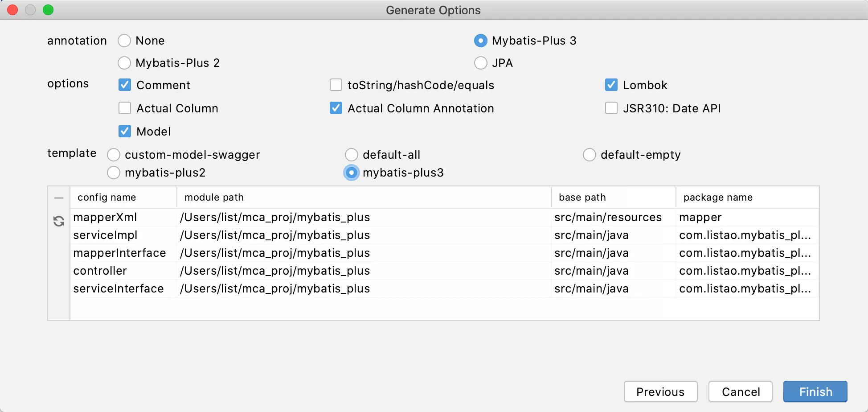The image size is (868, 412).
Task: Click src/main/resources base path cell
Action: click(x=614, y=217)
